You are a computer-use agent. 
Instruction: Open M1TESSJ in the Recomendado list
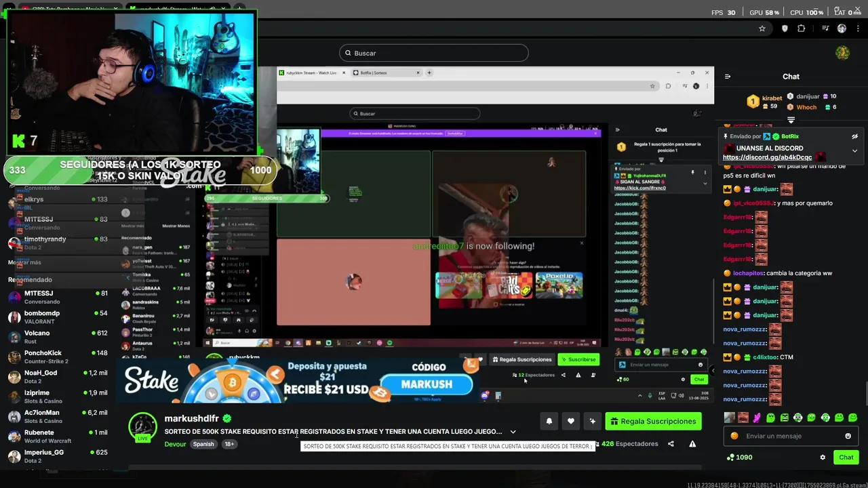[x=58, y=298]
